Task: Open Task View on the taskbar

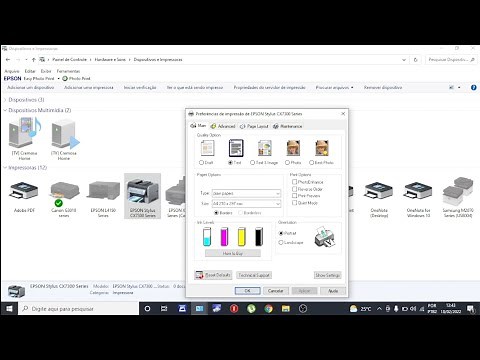Action: click(164, 309)
